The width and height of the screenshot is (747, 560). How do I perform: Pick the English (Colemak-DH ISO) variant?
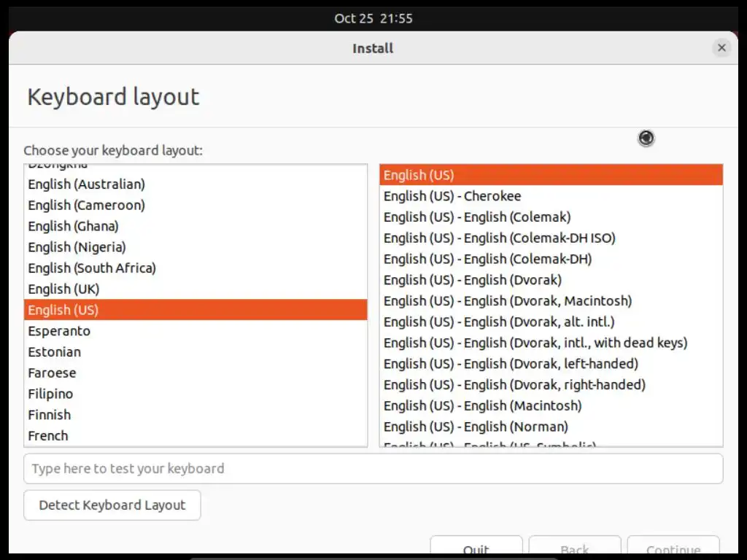(551, 238)
